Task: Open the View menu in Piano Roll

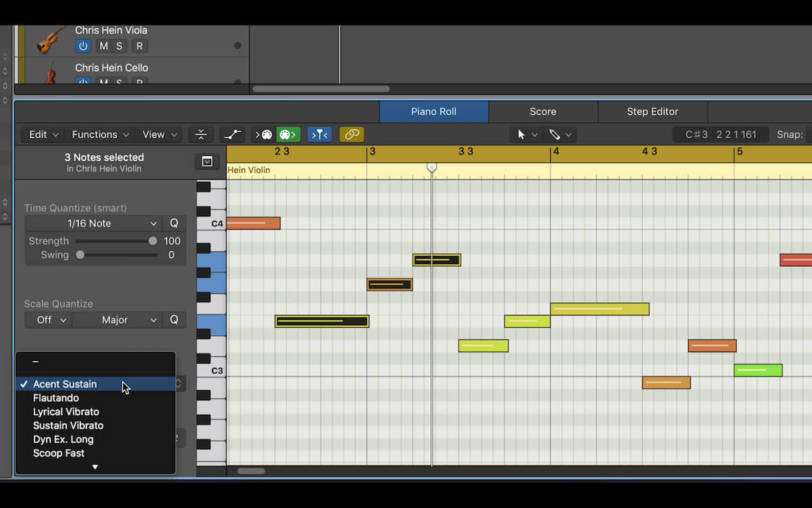Action: [x=160, y=134]
